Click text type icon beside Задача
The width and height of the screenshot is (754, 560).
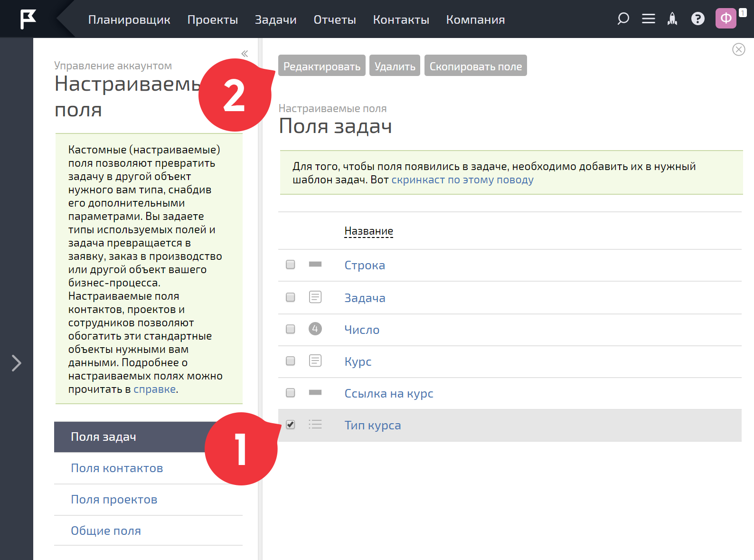click(x=315, y=297)
